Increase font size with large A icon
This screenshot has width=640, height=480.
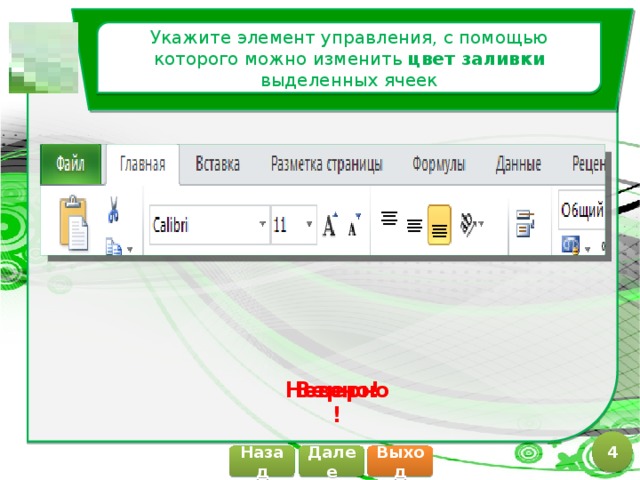pyautogui.click(x=330, y=224)
